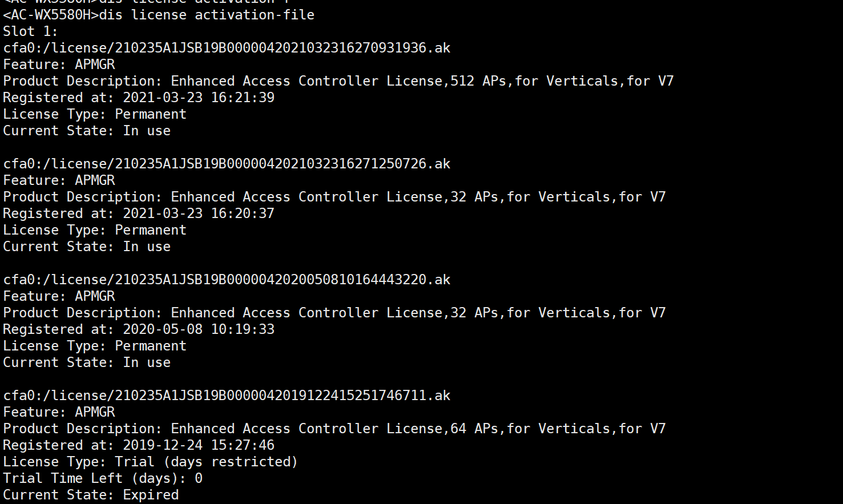The width and height of the screenshot is (843, 504).
Task: Click license file path ending 270931936.ak
Action: tap(227, 48)
